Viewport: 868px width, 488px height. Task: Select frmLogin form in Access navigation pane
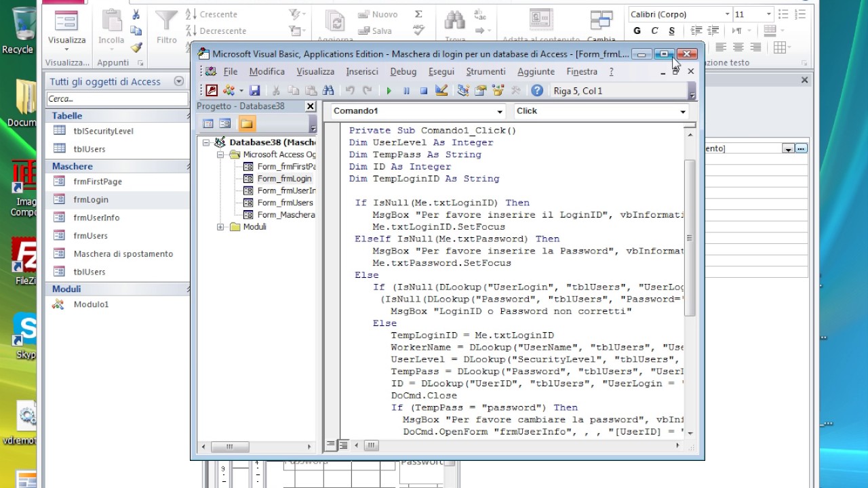tap(91, 199)
